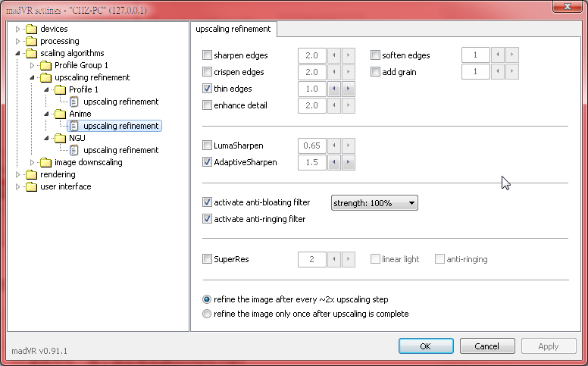Enable the sharpen edges checkbox
The width and height of the screenshot is (588, 366).
pos(208,55)
